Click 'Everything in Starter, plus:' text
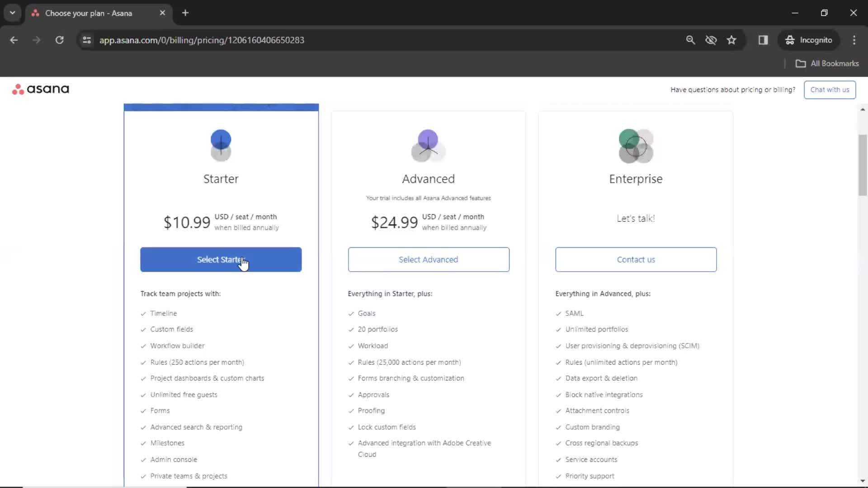This screenshot has height=488, width=868. coord(390,294)
